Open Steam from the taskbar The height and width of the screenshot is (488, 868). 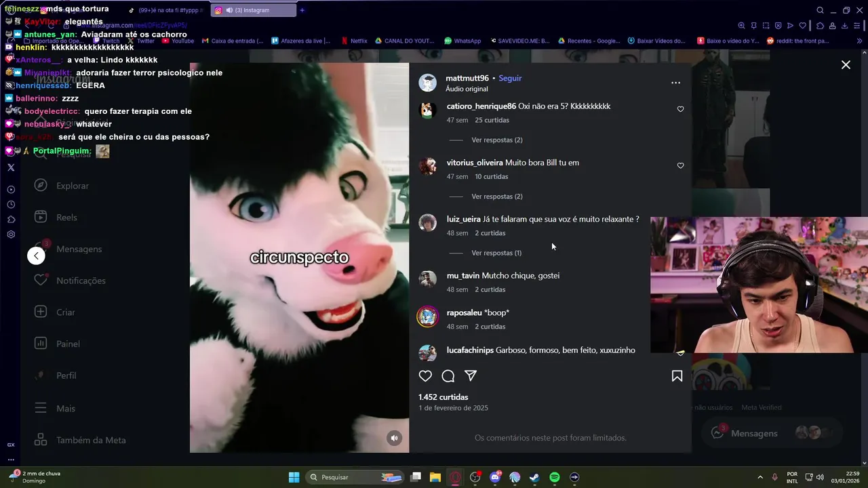pos(534,477)
